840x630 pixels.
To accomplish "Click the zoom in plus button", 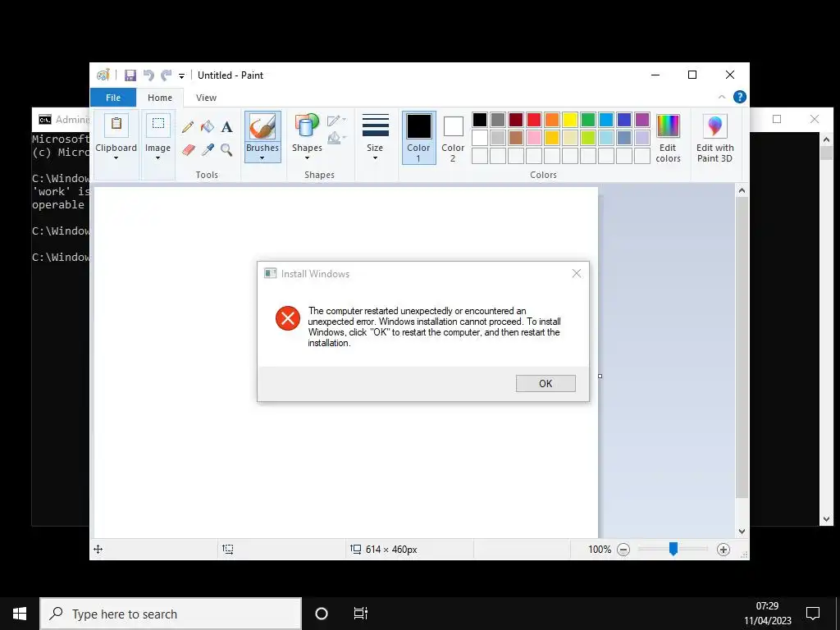I will pos(724,550).
